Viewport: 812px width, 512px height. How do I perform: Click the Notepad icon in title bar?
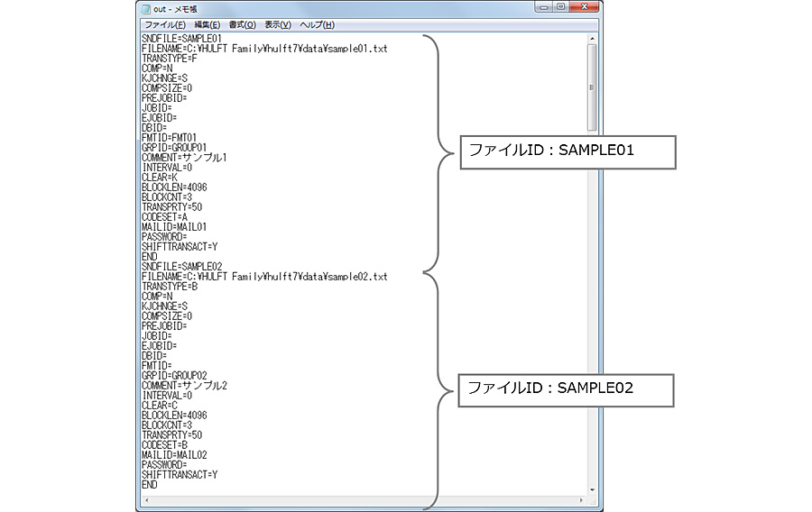[147, 8]
